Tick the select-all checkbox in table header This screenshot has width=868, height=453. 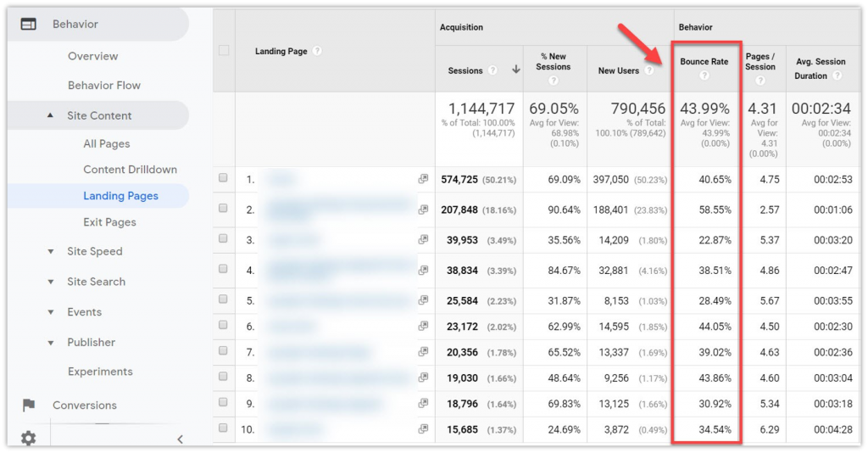pyautogui.click(x=224, y=50)
